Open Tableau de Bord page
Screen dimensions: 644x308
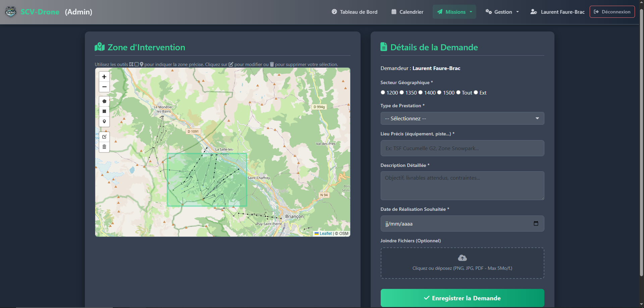point(355,12)
